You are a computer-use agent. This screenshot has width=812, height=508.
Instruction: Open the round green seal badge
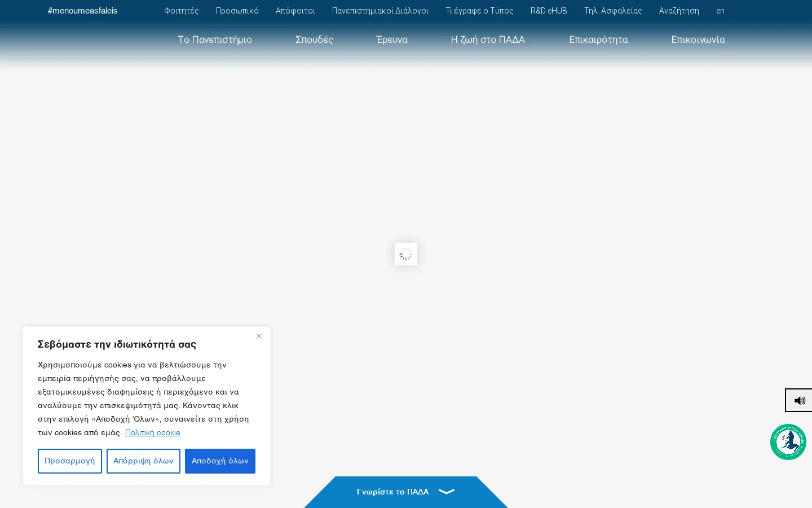coord(788,442)
